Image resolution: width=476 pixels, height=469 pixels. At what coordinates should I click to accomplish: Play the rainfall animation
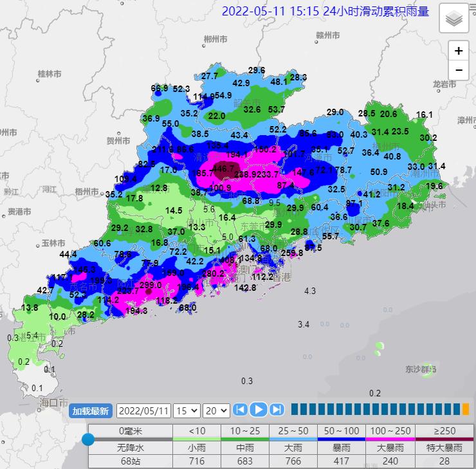(259, 410)
